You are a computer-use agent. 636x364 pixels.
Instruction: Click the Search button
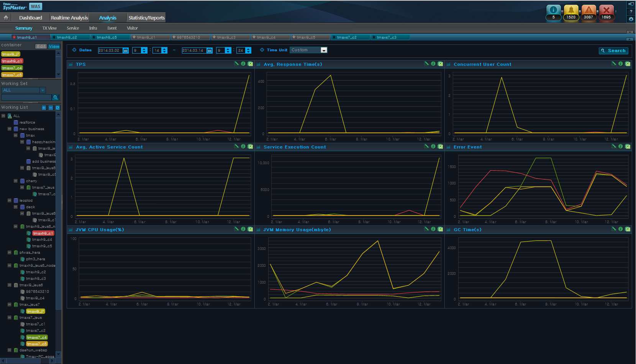coord(613,51)
